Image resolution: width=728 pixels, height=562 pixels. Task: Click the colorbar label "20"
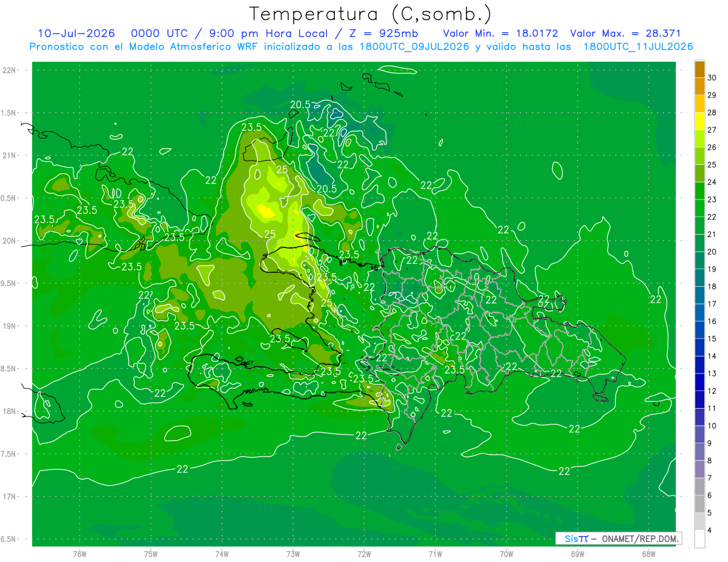(x=712, y=252)
